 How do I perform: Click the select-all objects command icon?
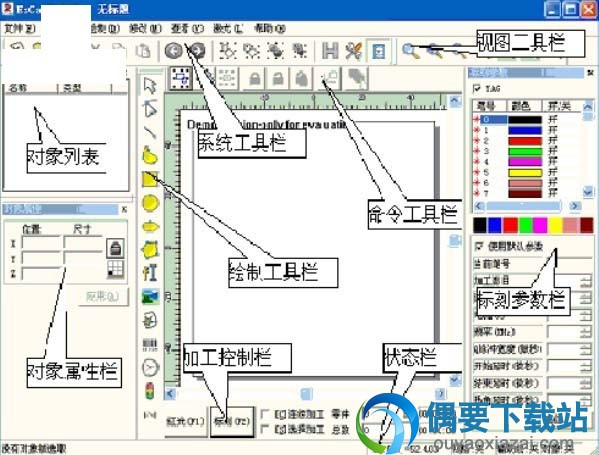181,79
